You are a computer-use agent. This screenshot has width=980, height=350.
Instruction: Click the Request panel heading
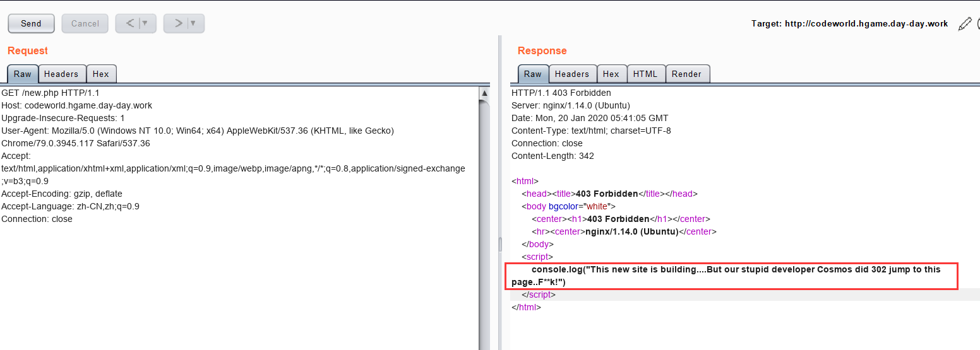click(x=28, y=50)
